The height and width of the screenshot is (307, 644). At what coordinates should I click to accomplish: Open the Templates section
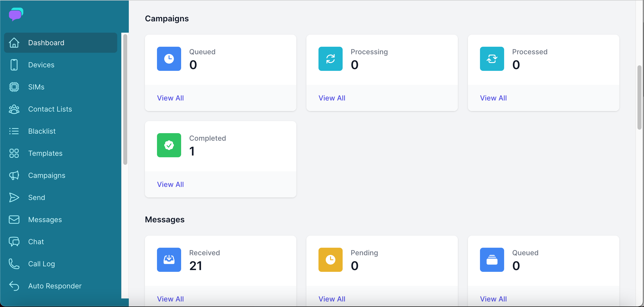point(46,153)
